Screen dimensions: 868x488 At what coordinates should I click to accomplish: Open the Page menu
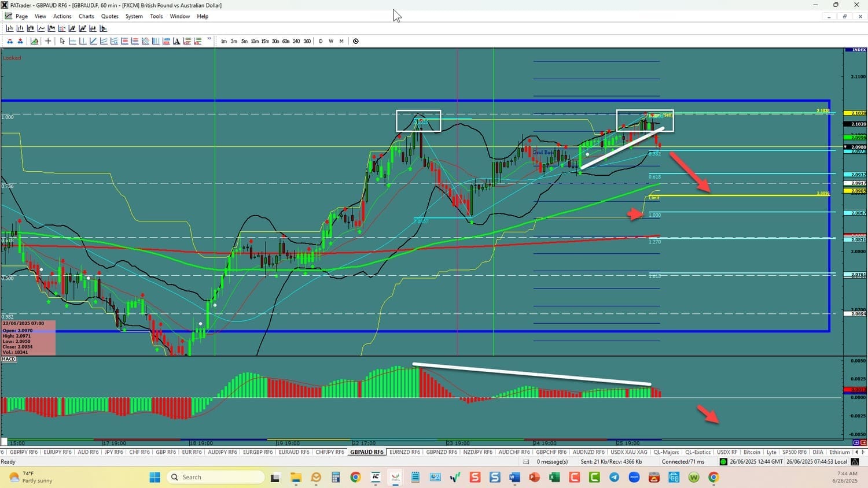click(x=22, y=16)
